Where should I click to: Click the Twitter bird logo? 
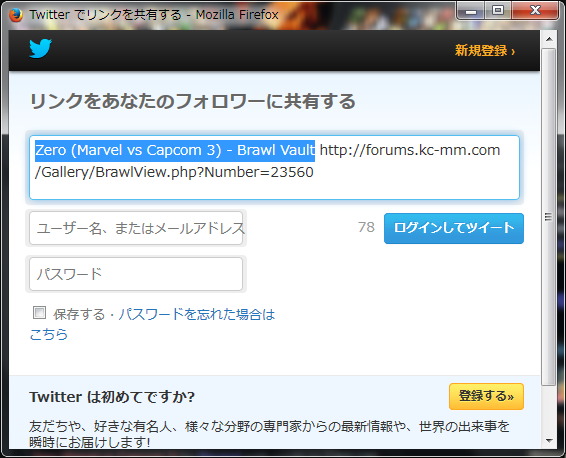(x=40, y=48)
